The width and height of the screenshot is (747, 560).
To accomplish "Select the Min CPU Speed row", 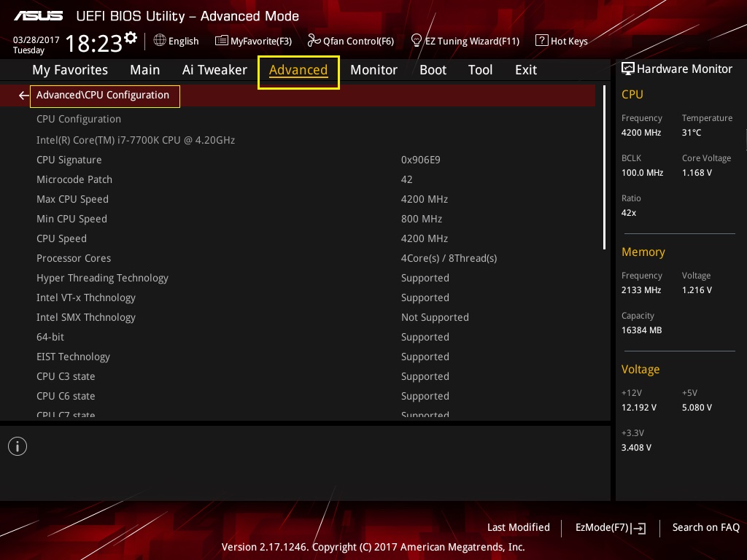I will 298,219.
